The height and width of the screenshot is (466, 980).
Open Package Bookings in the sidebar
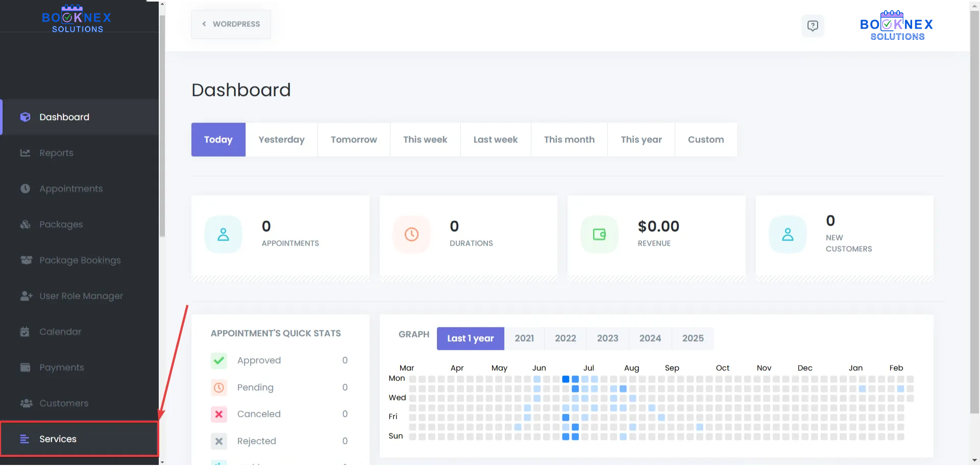80,260
